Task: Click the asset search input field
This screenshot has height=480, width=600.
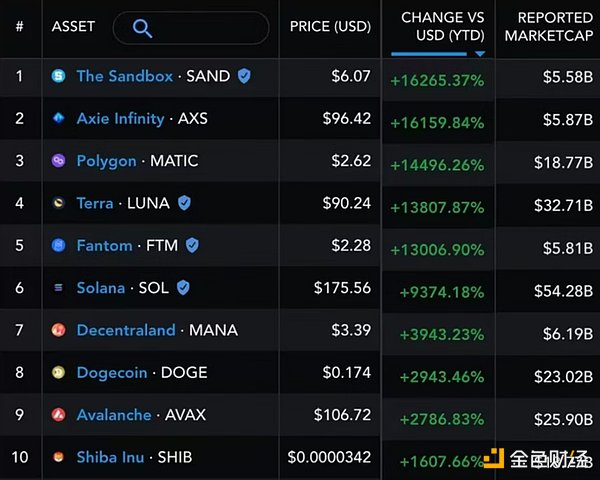Action: (205, 28)
